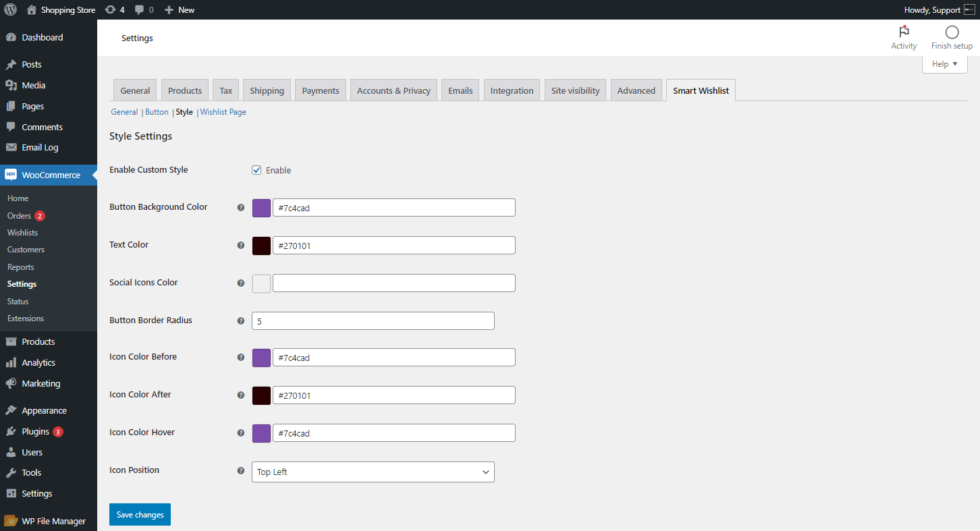Click the plus icon beside New

(x=169, y=10)
